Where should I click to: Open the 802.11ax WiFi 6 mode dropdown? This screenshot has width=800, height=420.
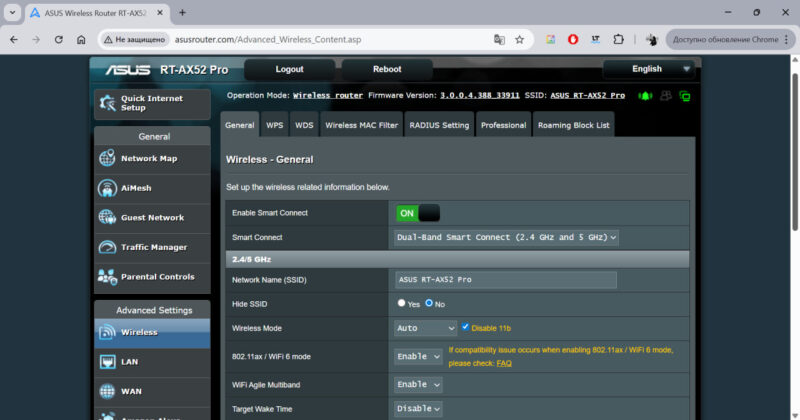tap(418, 356)
